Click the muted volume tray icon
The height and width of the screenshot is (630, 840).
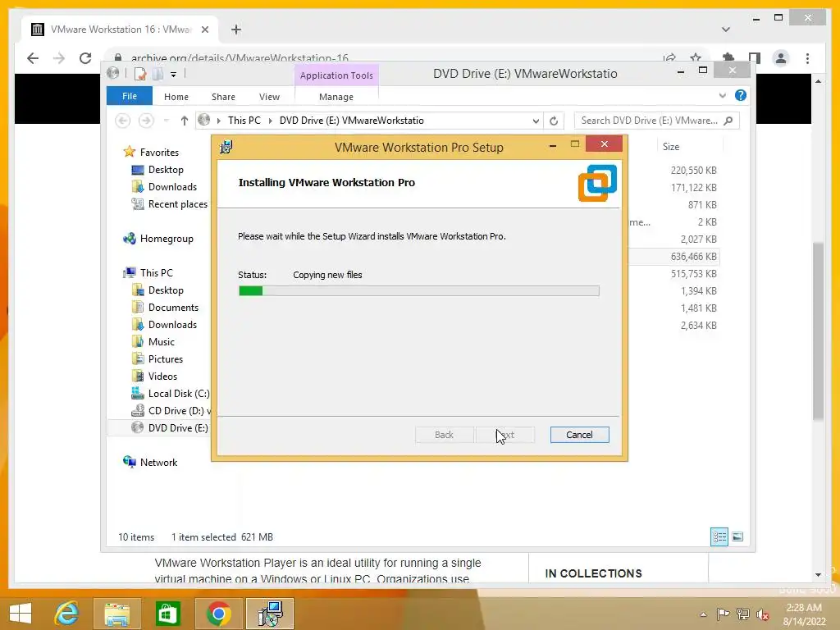click(762, 614)
